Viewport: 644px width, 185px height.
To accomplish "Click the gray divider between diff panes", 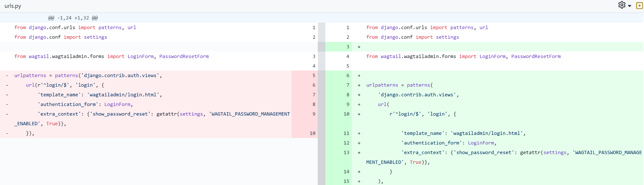I will click(321, 101).
